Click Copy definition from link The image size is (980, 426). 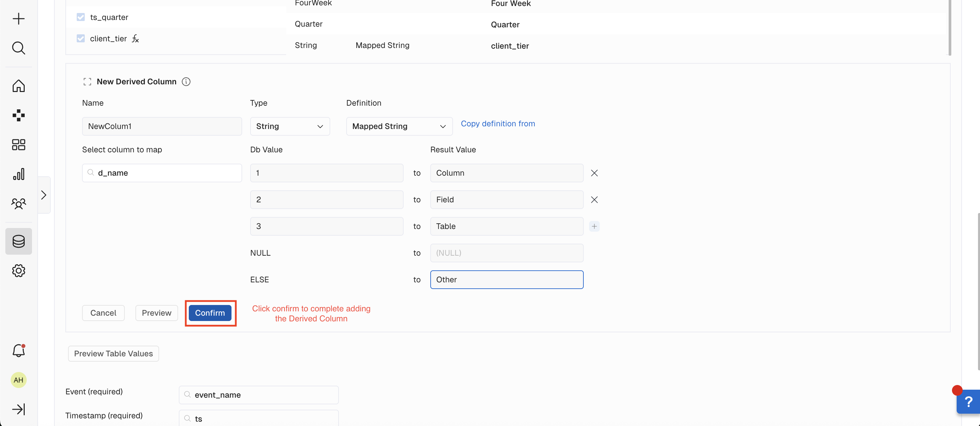click(498, 124)
